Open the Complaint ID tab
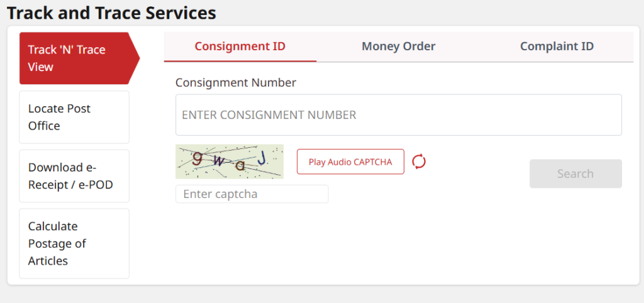This screenshot has height=303, width=644. pos(557,46)
